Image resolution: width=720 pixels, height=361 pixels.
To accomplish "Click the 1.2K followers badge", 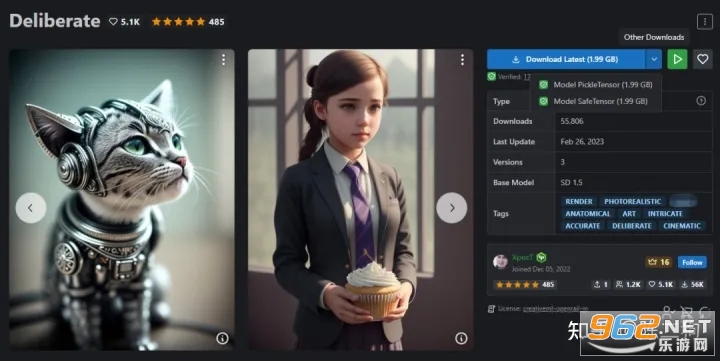I will pyautogui.click(x=628, y=284).
